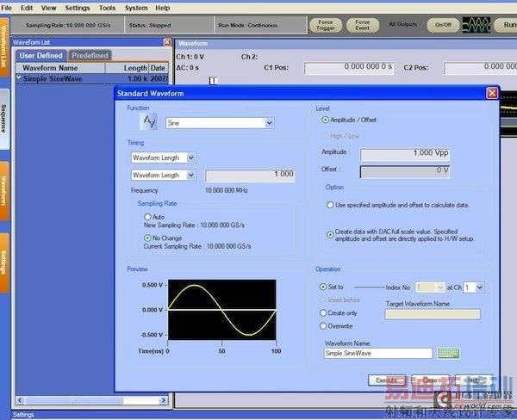Open the channel number dropdown after 'at Ch'
This screenshot has width=517, height=420.
(x=479, y=287)
